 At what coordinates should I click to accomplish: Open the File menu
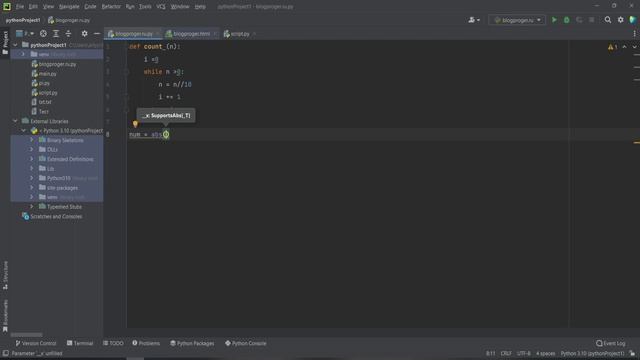click(20, 7)
